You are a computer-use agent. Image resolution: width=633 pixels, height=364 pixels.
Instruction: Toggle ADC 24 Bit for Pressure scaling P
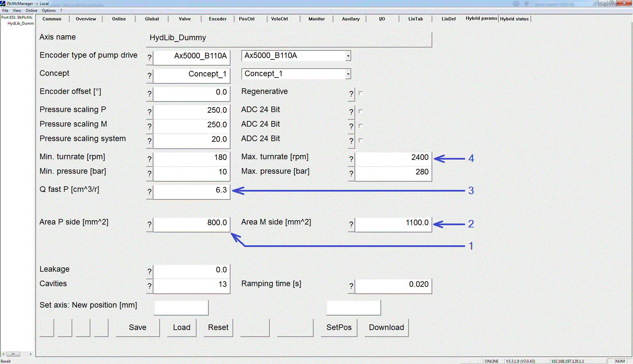coord(361,111)
